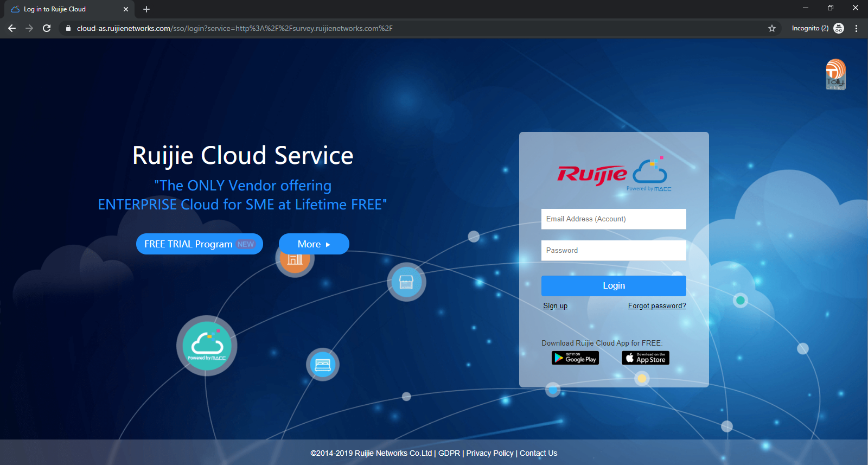Screen dimensions: 868x465
Task: Click the FREE TRIAL Program button
Action: (x=200, y=244)
